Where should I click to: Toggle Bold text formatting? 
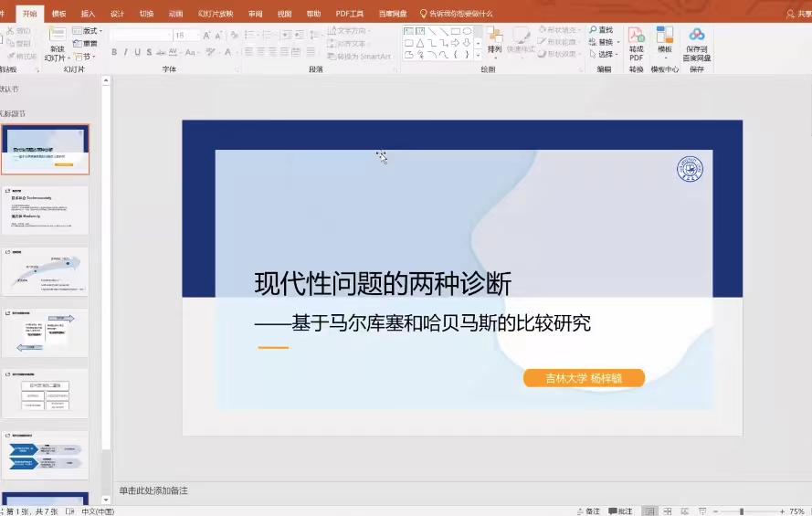(x=114, y=52)
